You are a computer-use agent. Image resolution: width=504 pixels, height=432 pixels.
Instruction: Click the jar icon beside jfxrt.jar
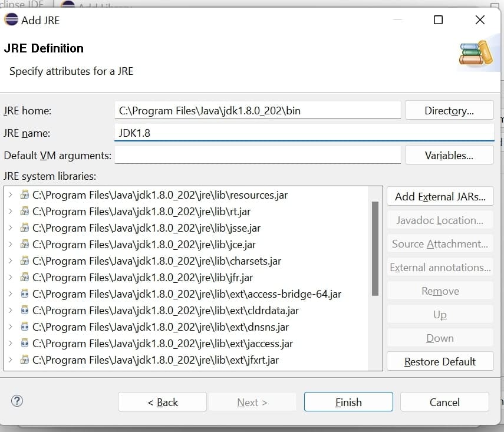pyautogui.click(x=25, y=360)
